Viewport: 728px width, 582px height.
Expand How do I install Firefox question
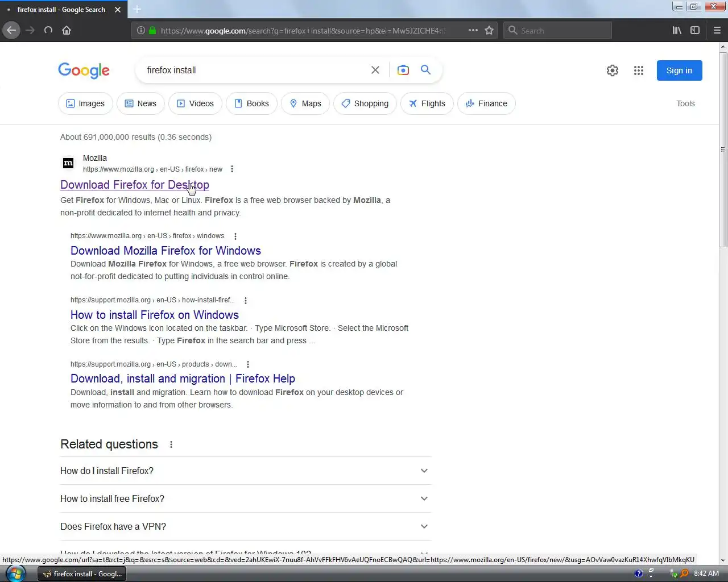click(246, 471)
